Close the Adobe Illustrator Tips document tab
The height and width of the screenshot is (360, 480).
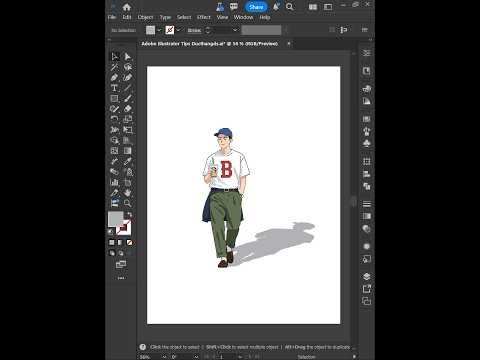coord(289,43)
